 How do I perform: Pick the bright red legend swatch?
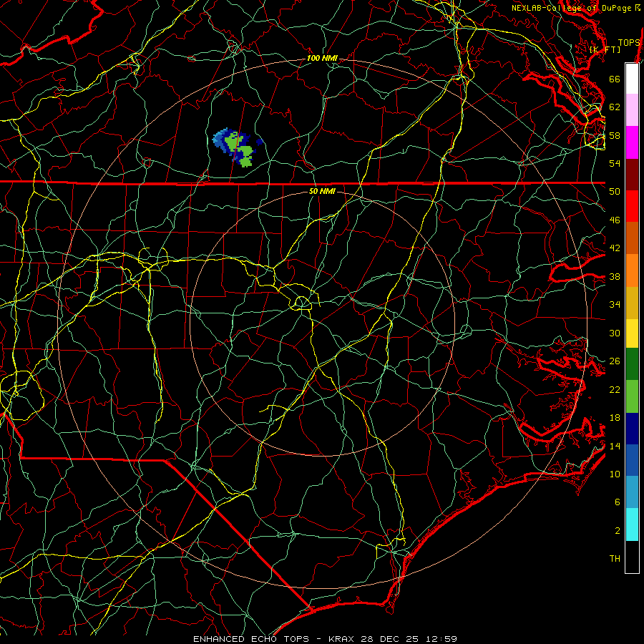(x=632, y=206)
